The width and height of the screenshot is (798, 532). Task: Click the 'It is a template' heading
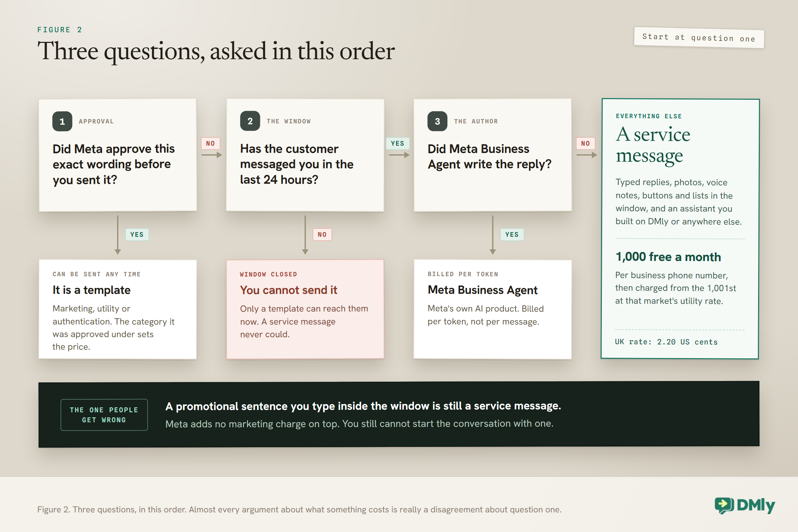pyautogui.click(x=91, y=290)
